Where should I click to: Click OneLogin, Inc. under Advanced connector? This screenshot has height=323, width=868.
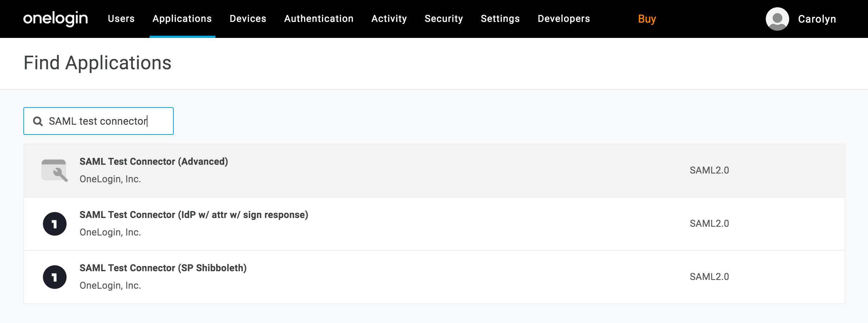[110, 179]
